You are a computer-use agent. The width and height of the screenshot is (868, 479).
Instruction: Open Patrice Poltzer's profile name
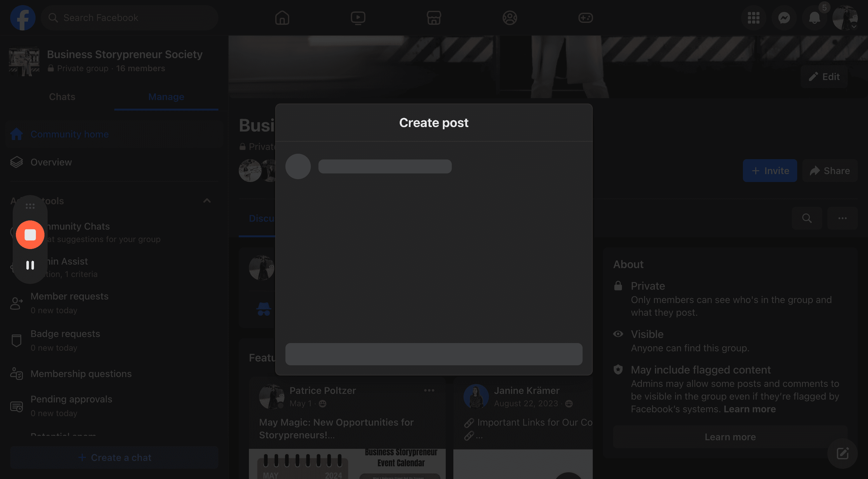tap(323, 390)
